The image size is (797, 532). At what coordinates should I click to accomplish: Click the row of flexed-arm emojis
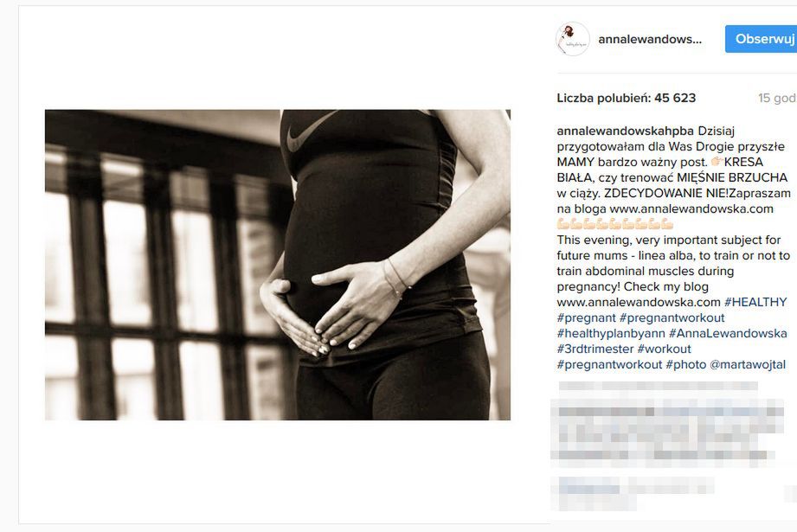[x=615, y=224]
